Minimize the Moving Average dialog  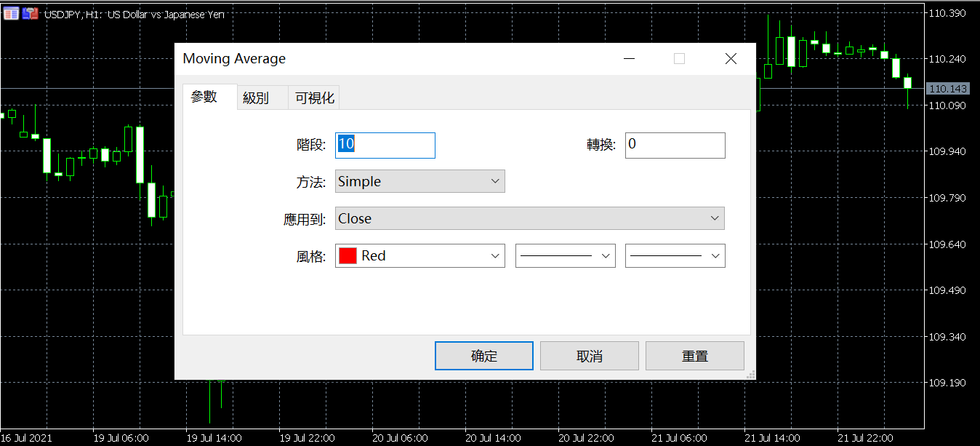coord(629,59)
